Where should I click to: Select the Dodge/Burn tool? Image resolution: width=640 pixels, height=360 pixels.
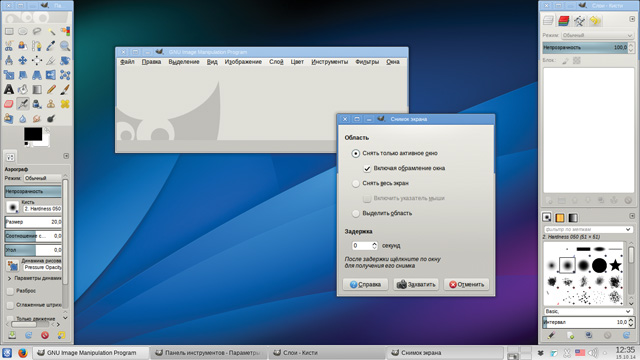click(51, 119)
